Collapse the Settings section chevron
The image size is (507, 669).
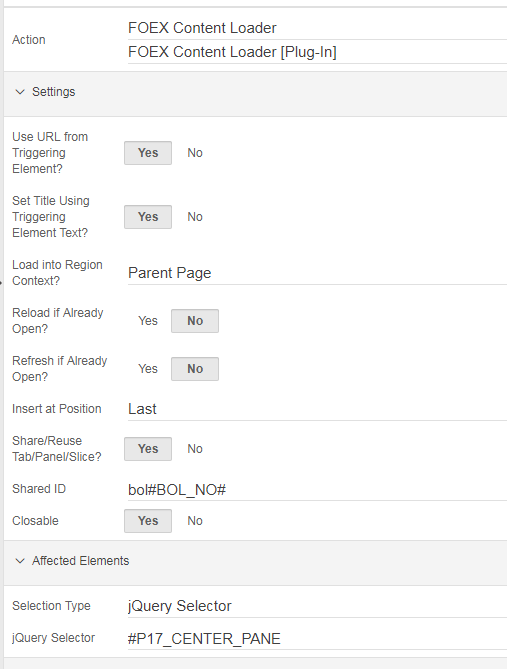tap(20, 92)
